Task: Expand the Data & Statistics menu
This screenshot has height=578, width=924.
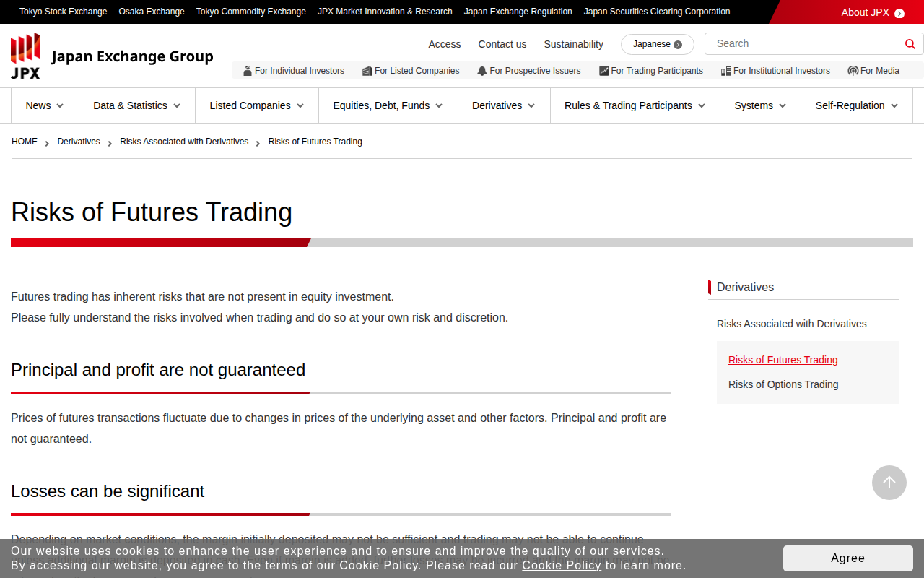Action: (137, 105)
